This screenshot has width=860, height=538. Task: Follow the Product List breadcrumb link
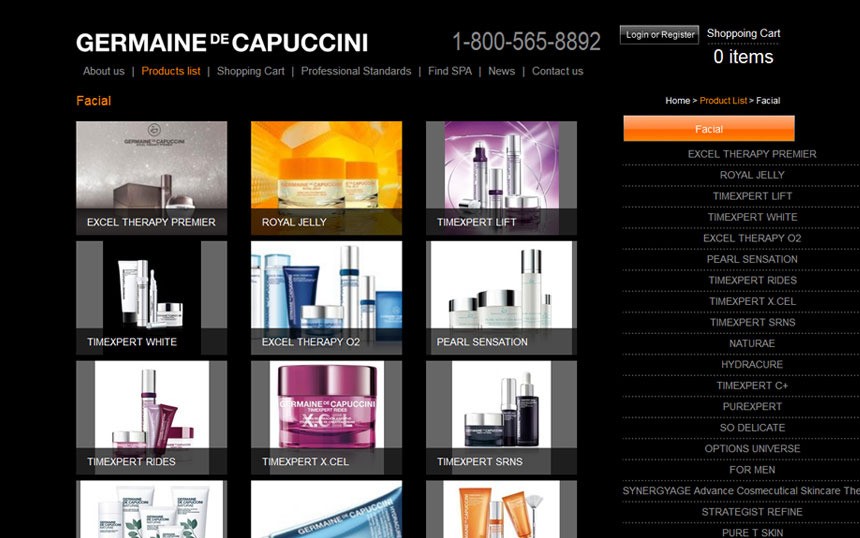coord(723,101)
